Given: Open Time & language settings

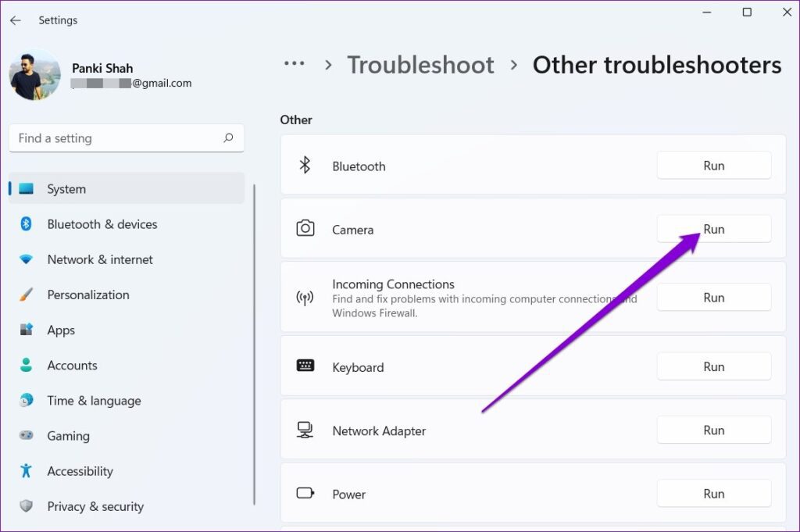Looking at the screenshot, I should click(92, 400).
